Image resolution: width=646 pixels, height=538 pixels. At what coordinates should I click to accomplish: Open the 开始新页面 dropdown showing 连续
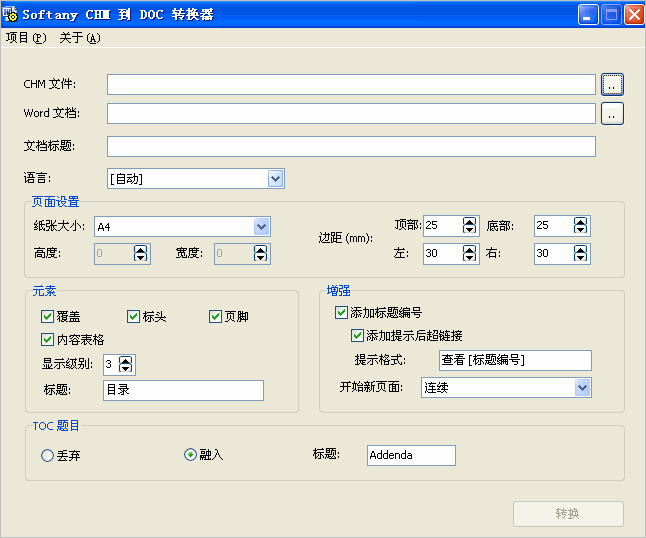(582, 388)
